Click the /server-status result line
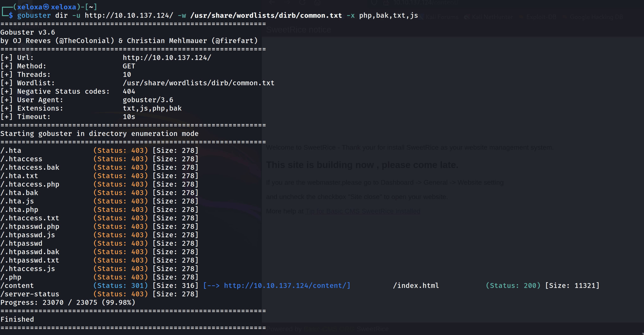The width and height of the screenshot is (644, 335). [x=30, y=294]
